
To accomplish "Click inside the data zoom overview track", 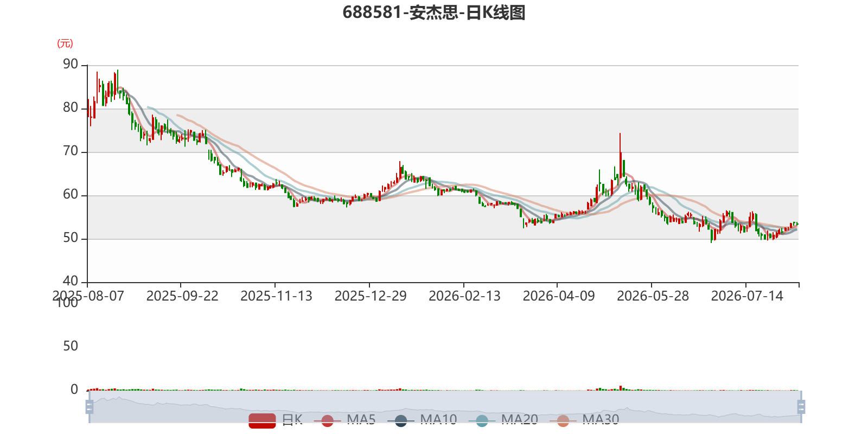I will [445, 407].
